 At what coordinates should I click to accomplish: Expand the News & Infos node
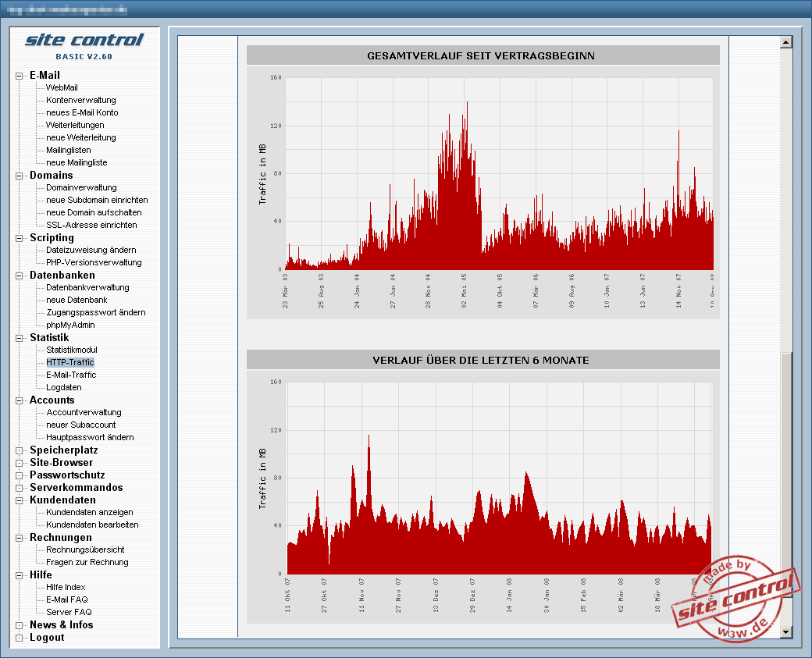[20, 625]
